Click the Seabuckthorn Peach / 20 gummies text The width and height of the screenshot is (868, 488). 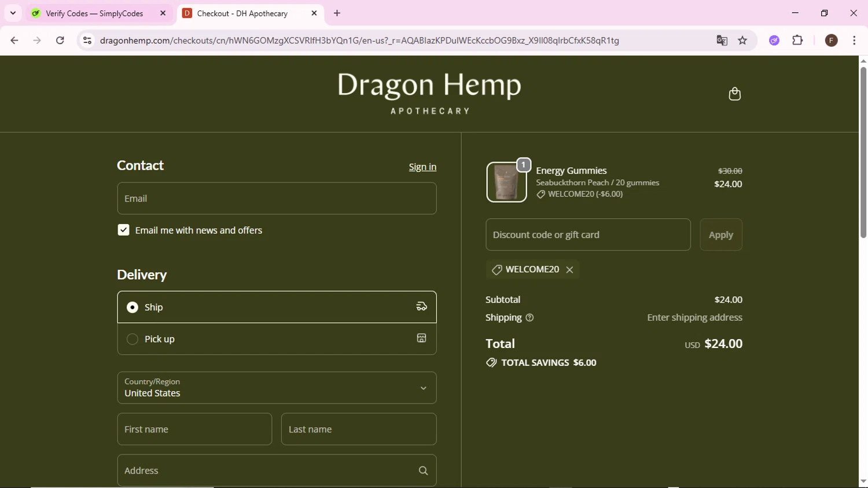tap(597, 182)
